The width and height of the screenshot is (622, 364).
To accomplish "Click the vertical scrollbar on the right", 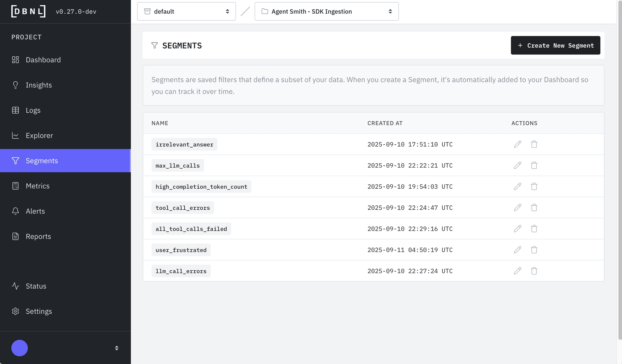I will coord(620,170).
